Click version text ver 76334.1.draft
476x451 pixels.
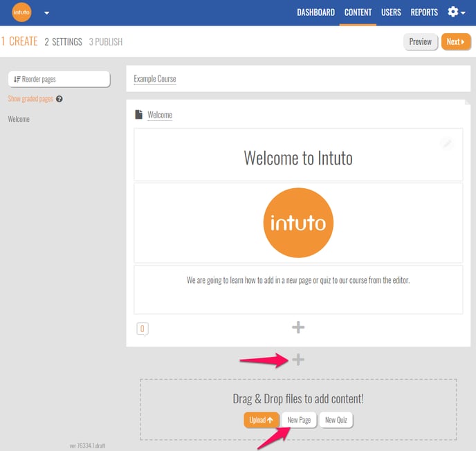click(x=87, y=445)
